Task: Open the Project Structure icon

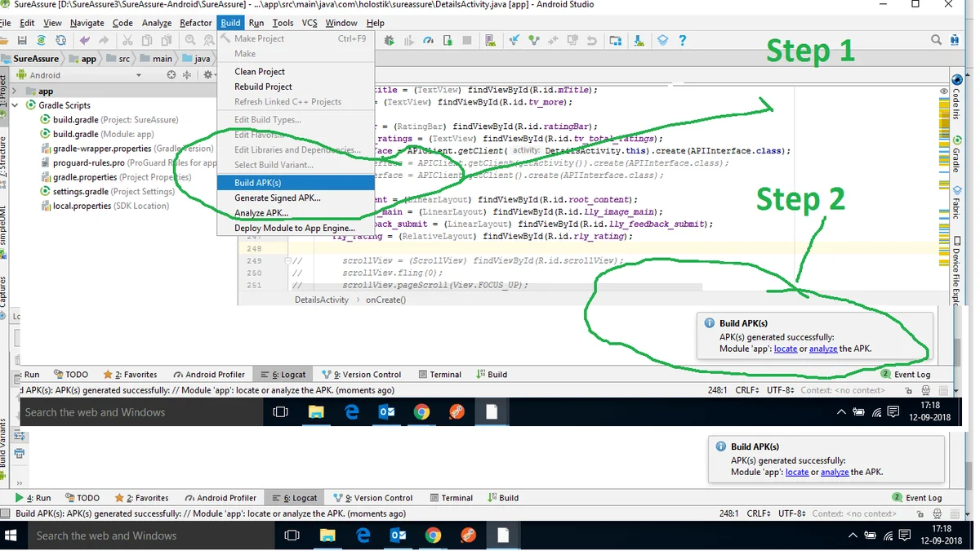Action: 615,40
